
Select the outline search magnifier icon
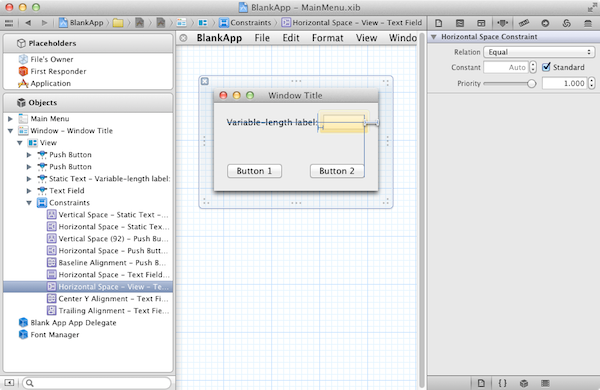tap(29, 383)
